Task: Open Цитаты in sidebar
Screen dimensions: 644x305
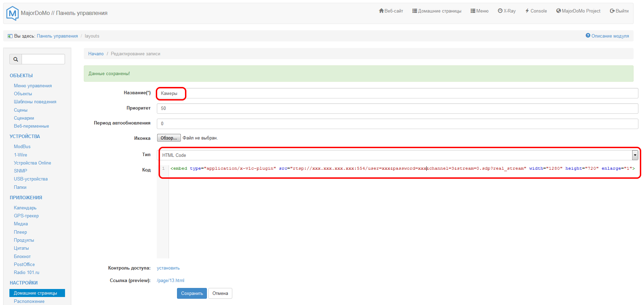Action: (x=21, y=248)
